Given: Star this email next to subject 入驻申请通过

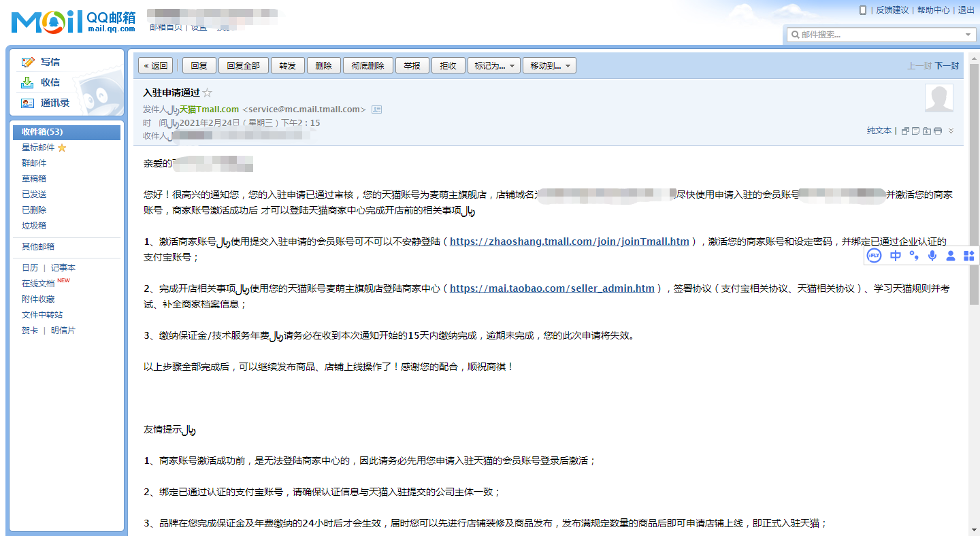Looking at the screenshot, I should [208, 93].
